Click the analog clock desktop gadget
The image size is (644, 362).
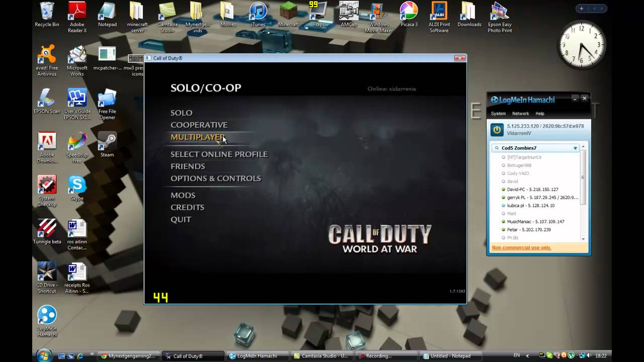coord(581,45)
